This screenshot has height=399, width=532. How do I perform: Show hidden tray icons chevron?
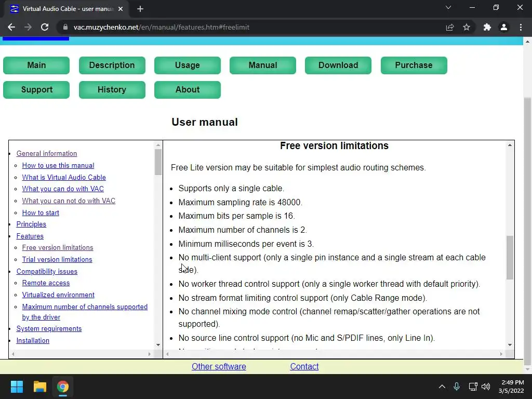[x=442, y=387]
